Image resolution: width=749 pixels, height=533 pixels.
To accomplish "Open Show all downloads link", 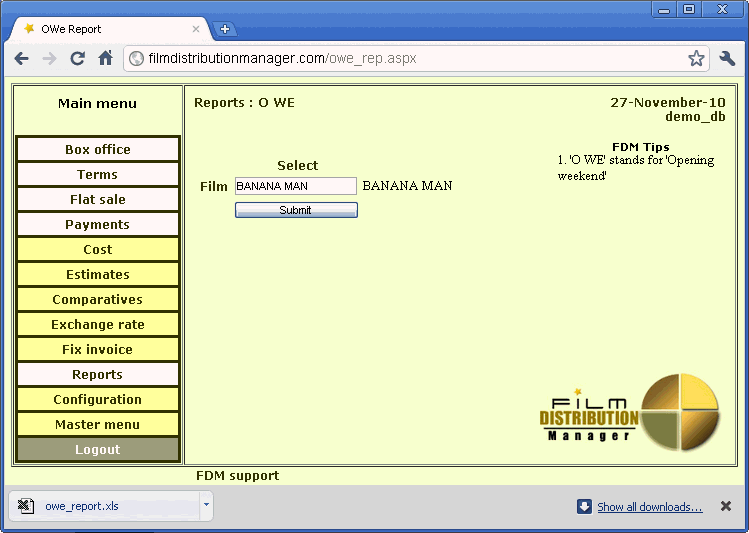I will [649, 507].
